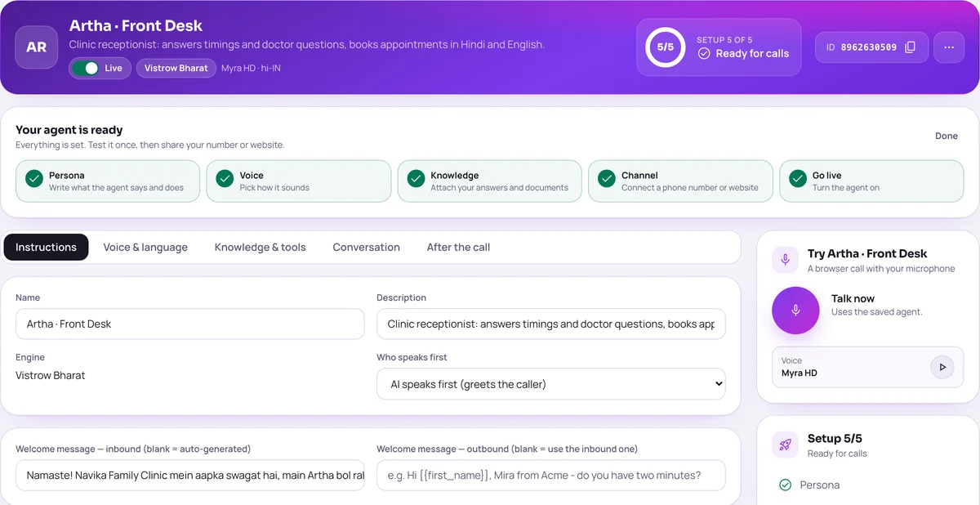980x505 pixels.
Task: Click the Setup 5/5 heading
Action: (835, 439)
